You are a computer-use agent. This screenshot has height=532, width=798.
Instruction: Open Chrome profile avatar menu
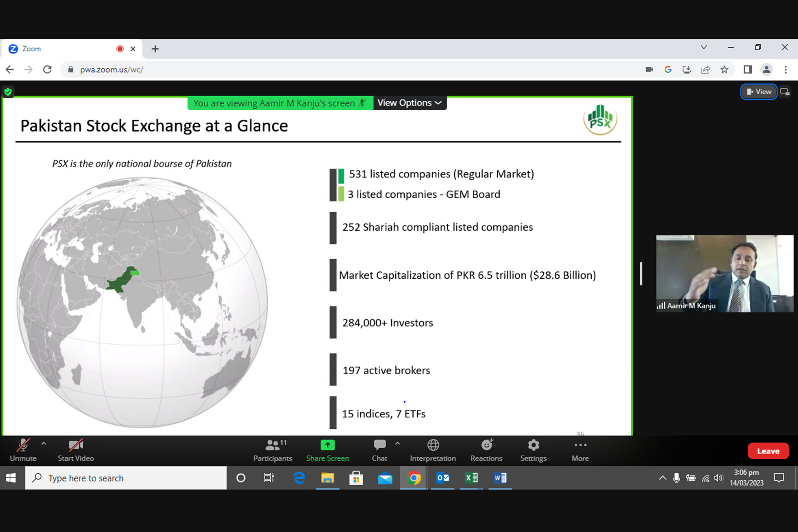click(x=767, y=70)
